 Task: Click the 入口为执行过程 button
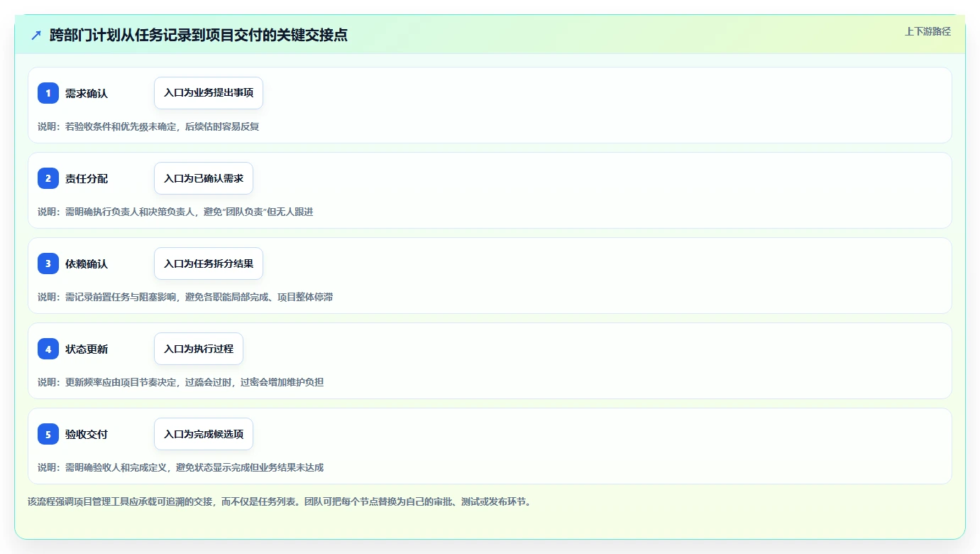[199, 349]
